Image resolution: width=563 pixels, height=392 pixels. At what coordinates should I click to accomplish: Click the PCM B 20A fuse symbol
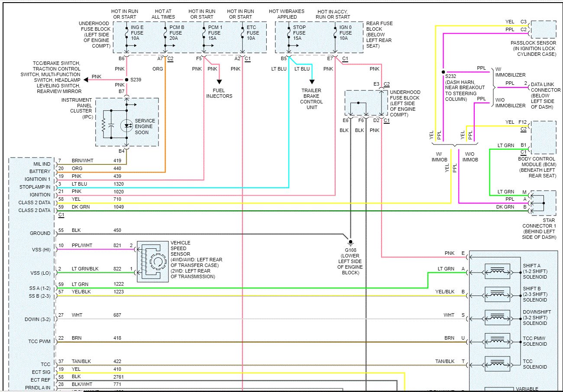tap(165, 33)
